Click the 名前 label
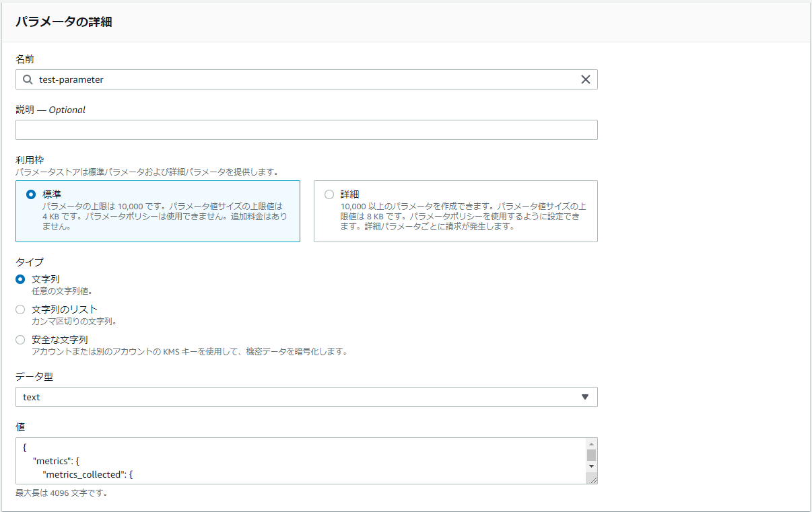 click(25, 59)
